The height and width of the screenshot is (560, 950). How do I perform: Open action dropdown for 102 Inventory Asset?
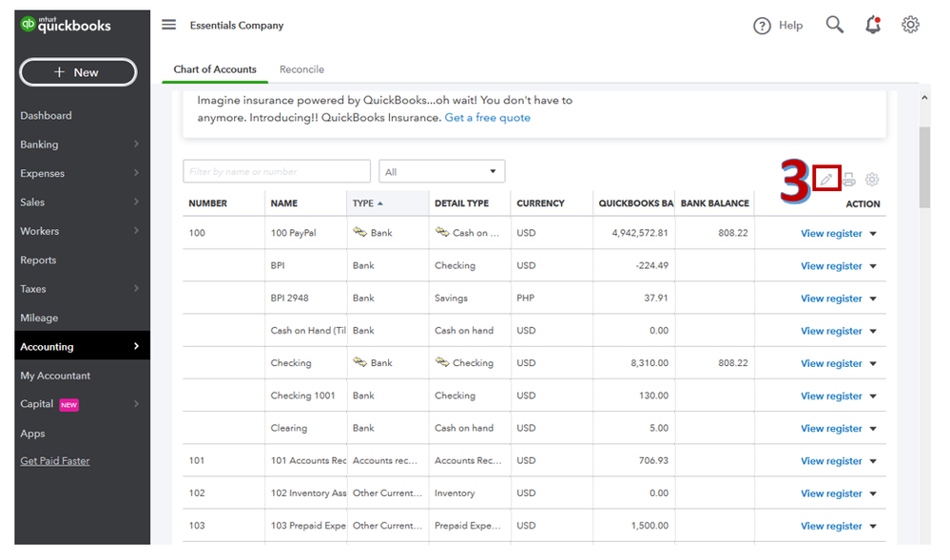tap(873, 493)
